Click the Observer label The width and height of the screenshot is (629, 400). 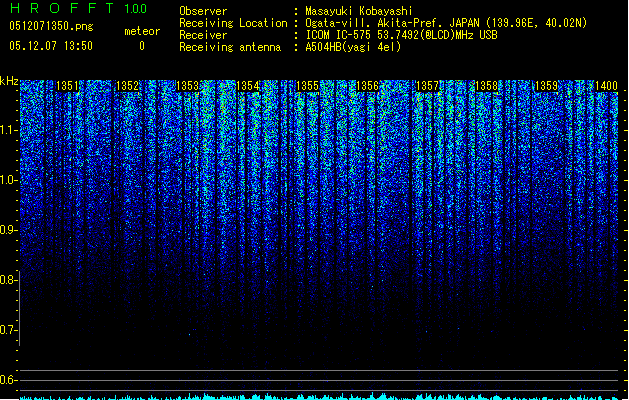(203, 11)
